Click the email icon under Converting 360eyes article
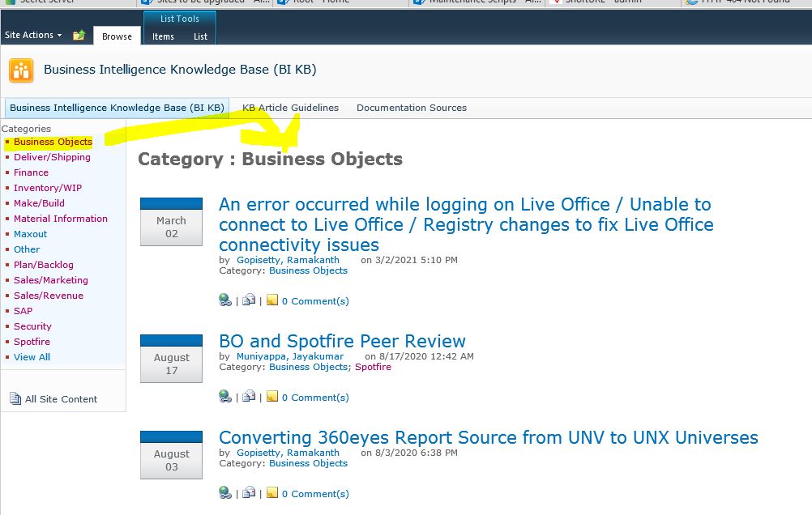Viewport: 812px width, 515px height. point(249,492)
